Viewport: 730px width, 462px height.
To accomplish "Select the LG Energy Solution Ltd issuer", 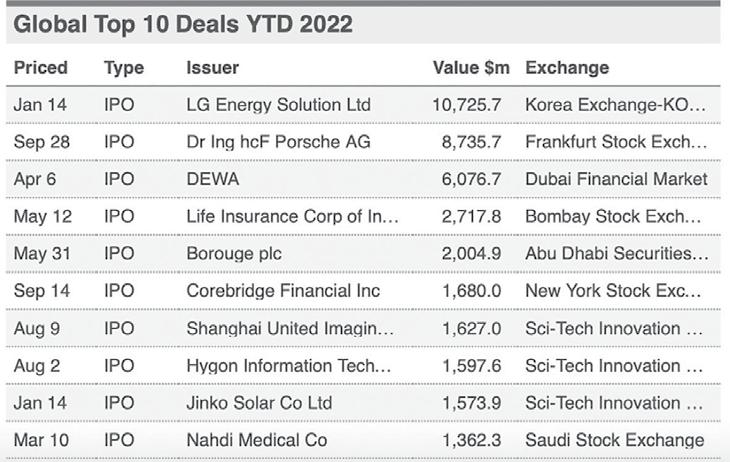I will (x=278, y=105).
